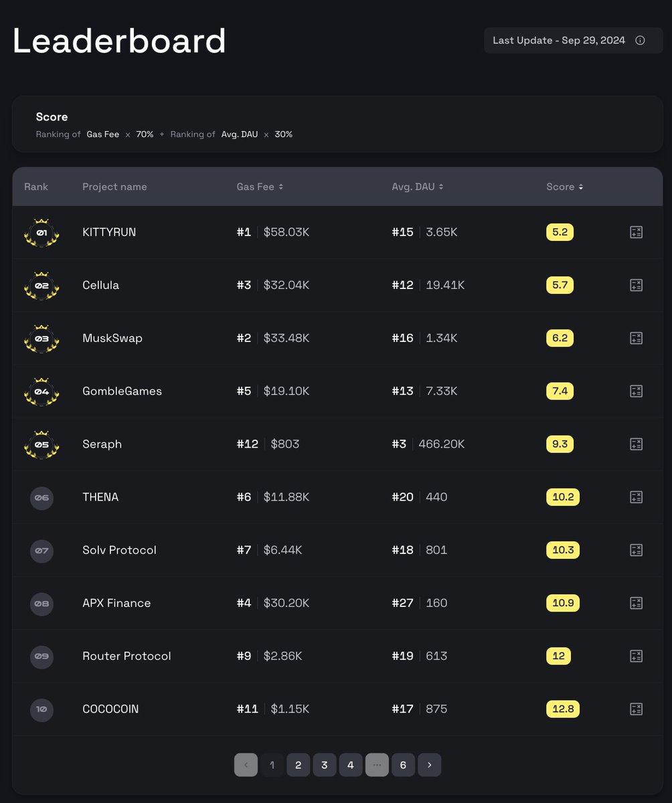This screenshot has width=672, height=803.
Task: Open score calculator icon for THENA row
Action: (x=636, y=497)
